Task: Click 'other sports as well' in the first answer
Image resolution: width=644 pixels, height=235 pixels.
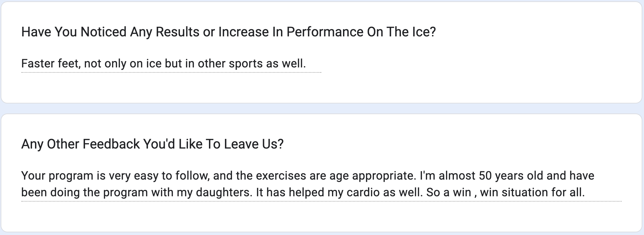Action: tap(252, 64)
